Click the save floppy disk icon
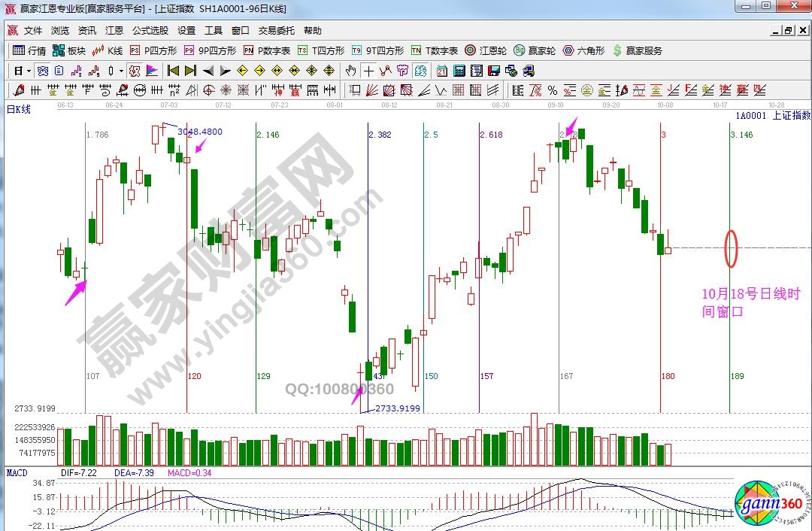This screenshot has height=531, width=812. pos(494,71)
